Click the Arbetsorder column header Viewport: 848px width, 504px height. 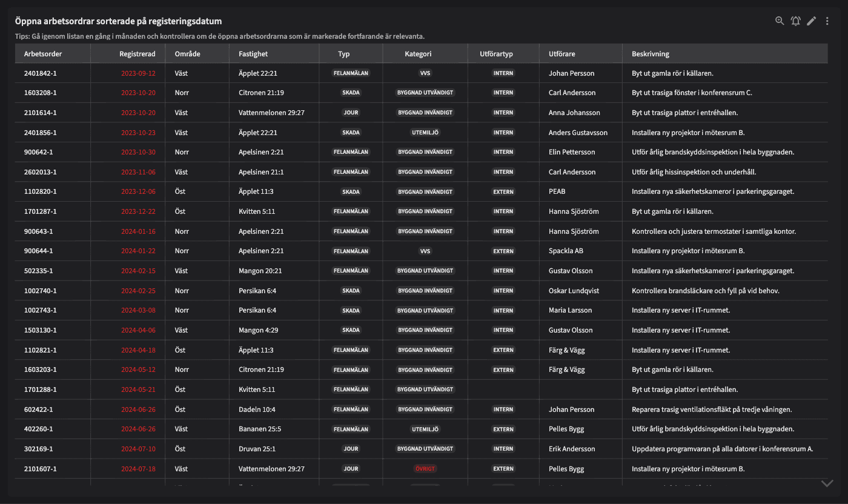point(43,54)
